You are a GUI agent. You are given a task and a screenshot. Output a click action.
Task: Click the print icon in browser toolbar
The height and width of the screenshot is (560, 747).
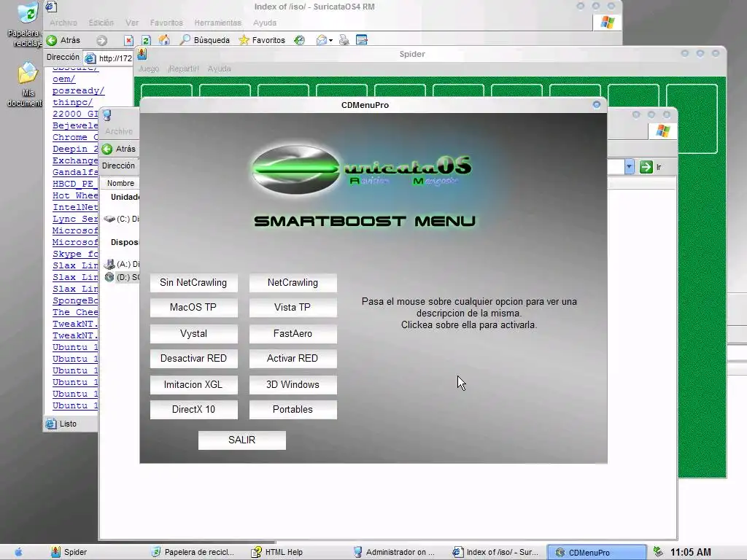tap(344, 40)
